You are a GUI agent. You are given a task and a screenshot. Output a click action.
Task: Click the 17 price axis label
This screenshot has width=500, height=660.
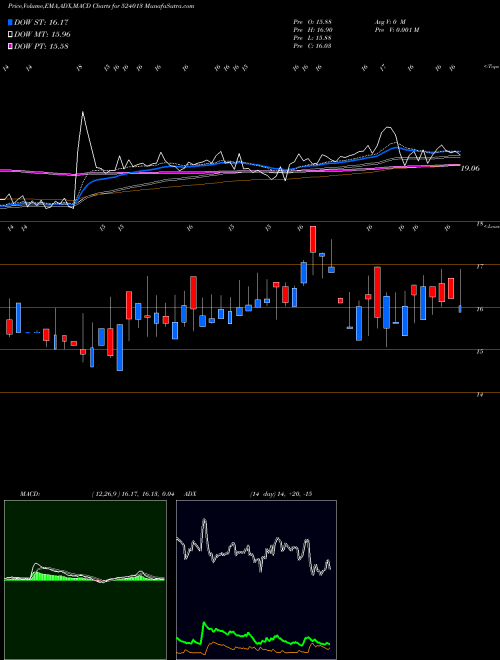[x=479, y=266]
